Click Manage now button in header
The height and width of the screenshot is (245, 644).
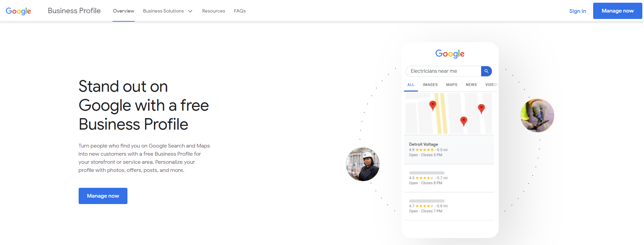tap(618, 11)
